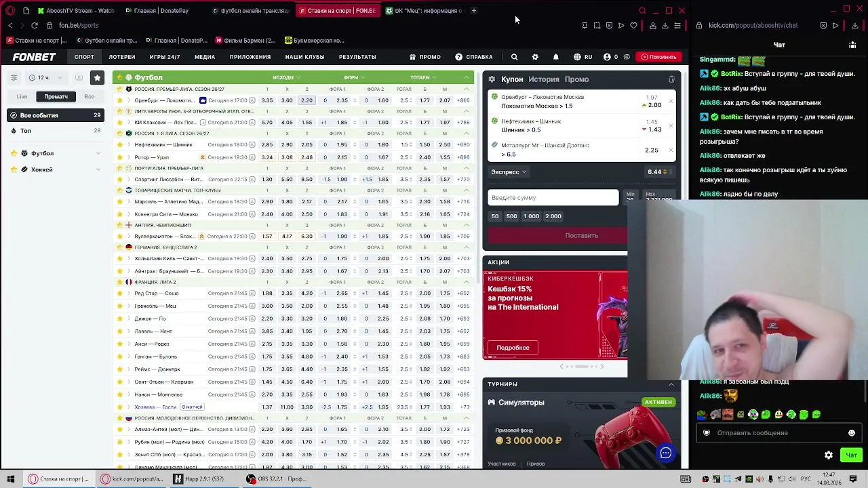
Task: Open chat settings gear in Kick
Action: point(828,455)
